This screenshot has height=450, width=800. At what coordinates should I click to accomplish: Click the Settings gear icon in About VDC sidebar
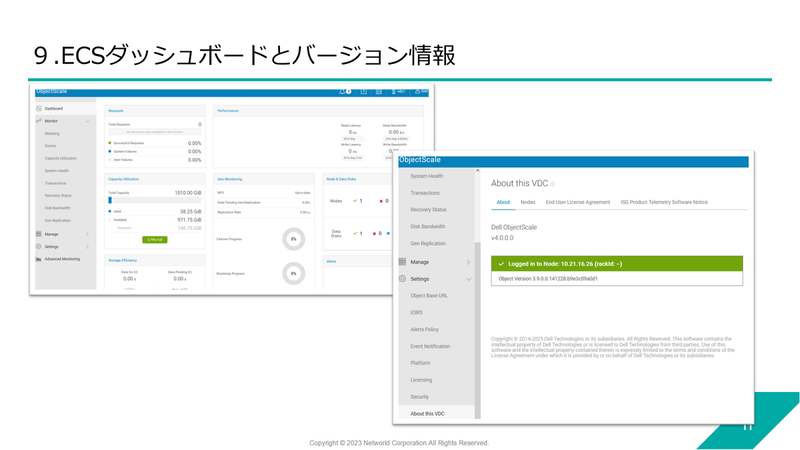402,279
